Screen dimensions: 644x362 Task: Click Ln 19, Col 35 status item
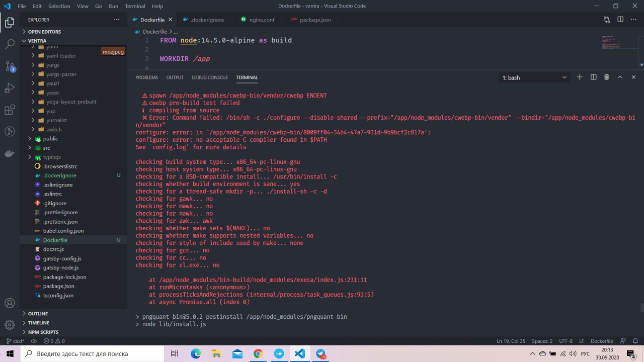point(511,341)
